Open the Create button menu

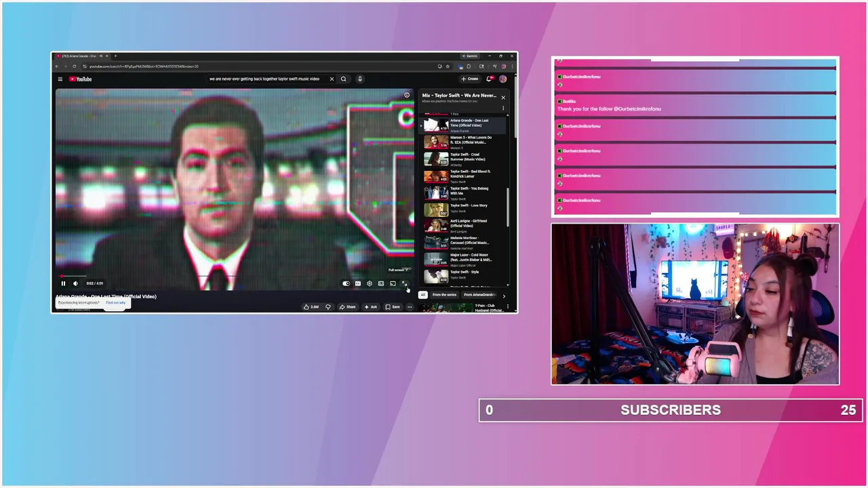coord(470,79)
